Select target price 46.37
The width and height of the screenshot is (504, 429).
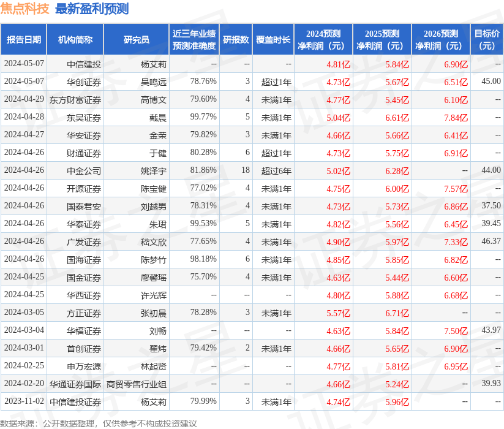pos(491,241)
